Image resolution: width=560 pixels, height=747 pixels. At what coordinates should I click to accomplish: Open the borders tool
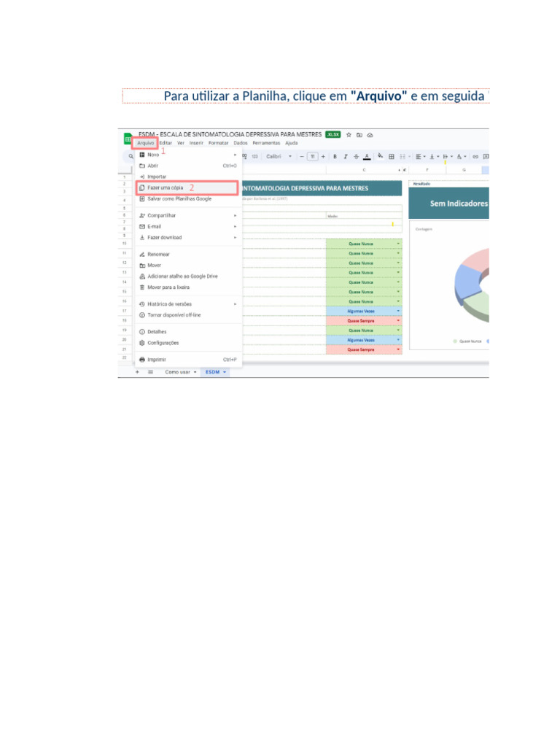coord(392,156)
